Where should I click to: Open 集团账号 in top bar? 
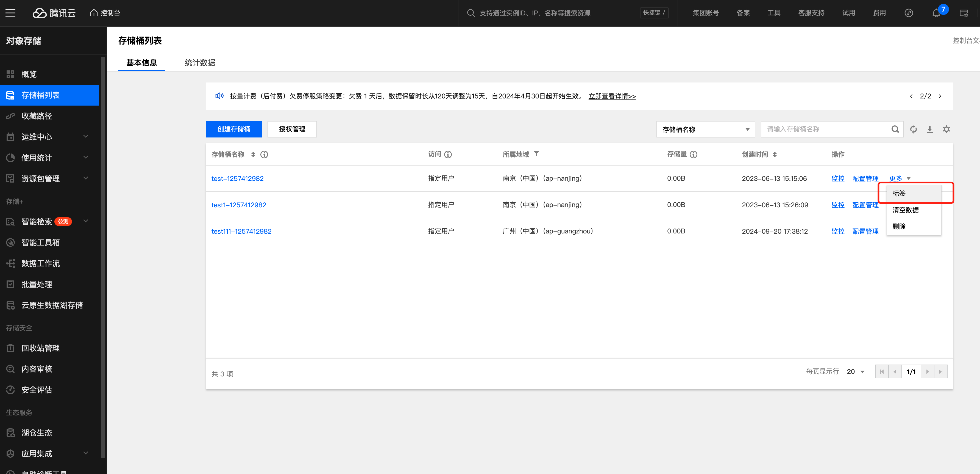705,13
